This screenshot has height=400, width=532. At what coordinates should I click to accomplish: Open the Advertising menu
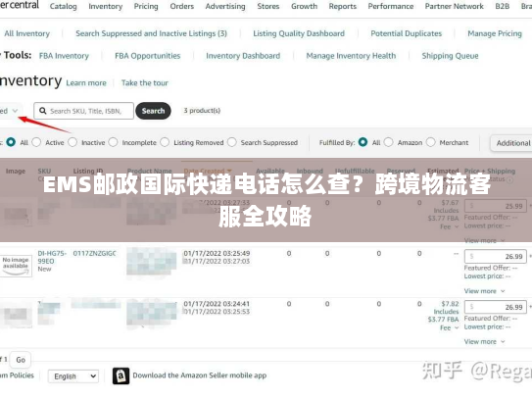(x=225, y=6)
